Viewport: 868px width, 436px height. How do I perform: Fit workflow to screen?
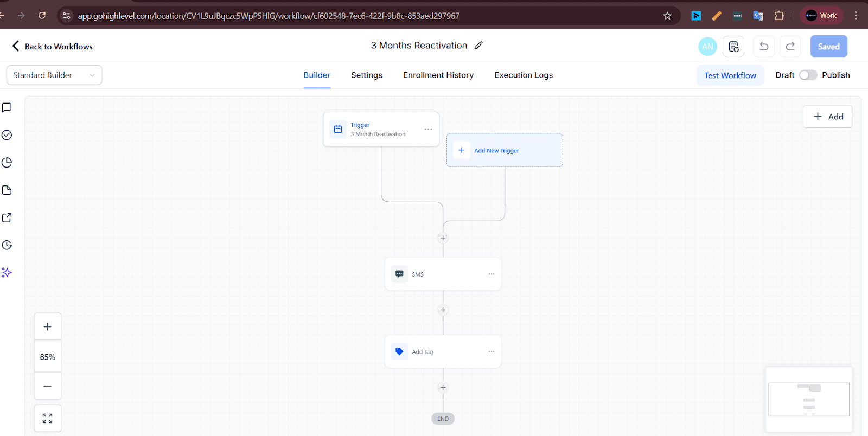48,418
